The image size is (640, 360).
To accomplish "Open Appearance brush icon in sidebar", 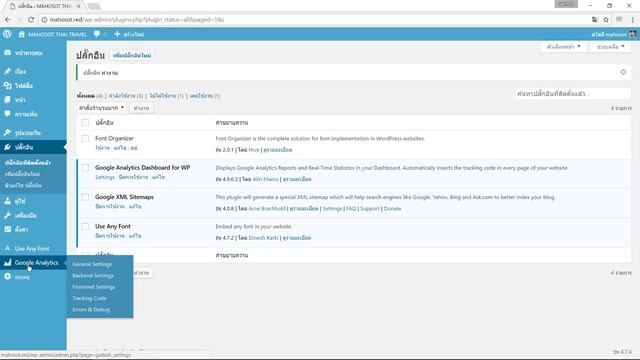I will tap(7, 132).
